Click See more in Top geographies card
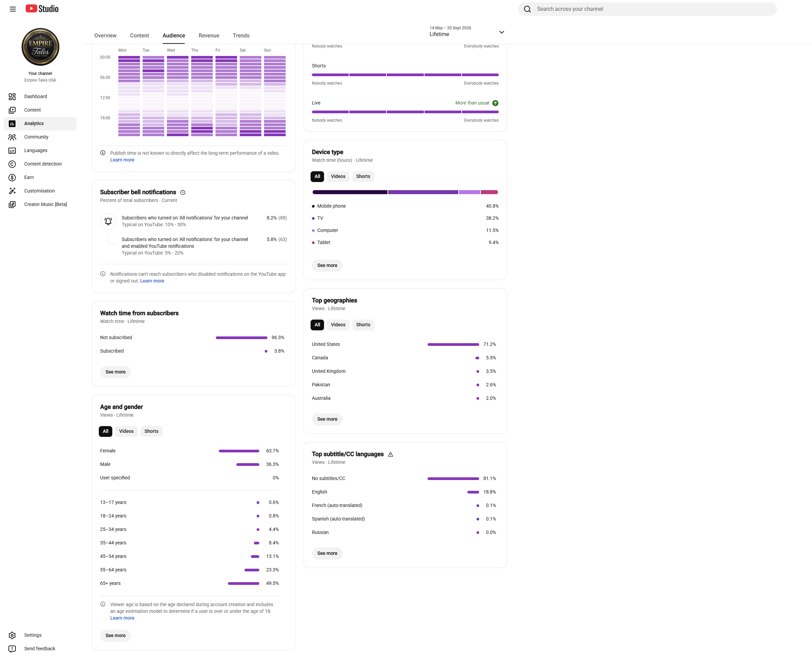 [x=327, y=419]
